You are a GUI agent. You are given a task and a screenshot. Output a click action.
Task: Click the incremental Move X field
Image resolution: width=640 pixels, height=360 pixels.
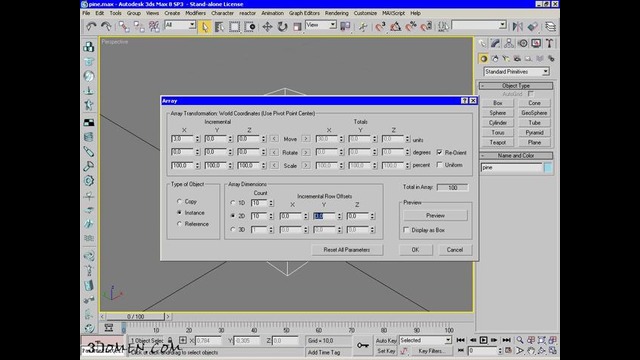click(182, 139)
